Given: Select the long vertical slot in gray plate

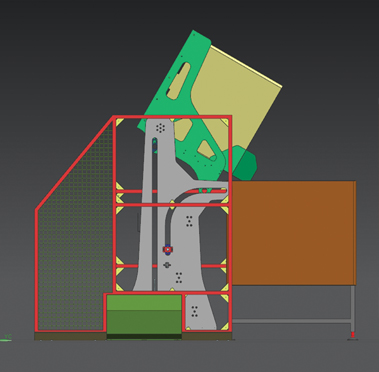Looking at the screenshot, I should tap(155, 213).
